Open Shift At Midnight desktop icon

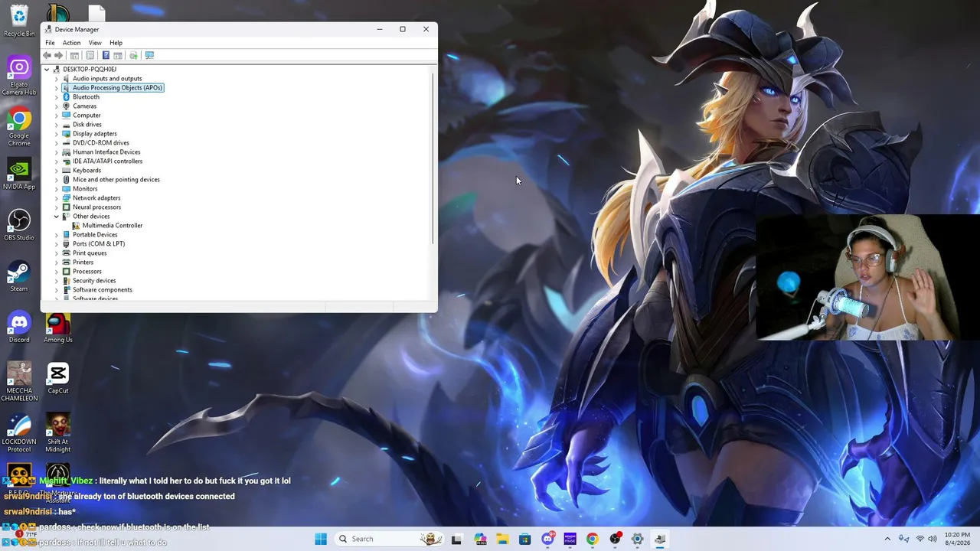pyautogui.click(x=58, y=433)
